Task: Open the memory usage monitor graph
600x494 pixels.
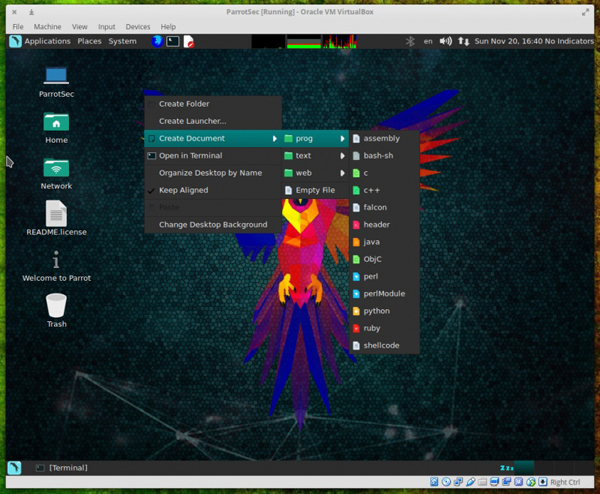Action: [x=304, y=42]
